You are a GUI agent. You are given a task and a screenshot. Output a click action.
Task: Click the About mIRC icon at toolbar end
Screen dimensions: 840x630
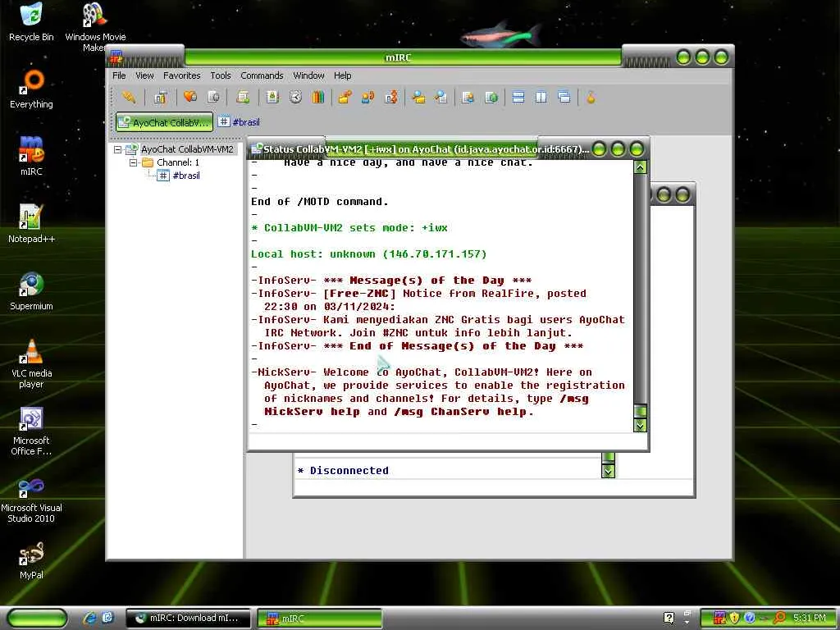591,97
